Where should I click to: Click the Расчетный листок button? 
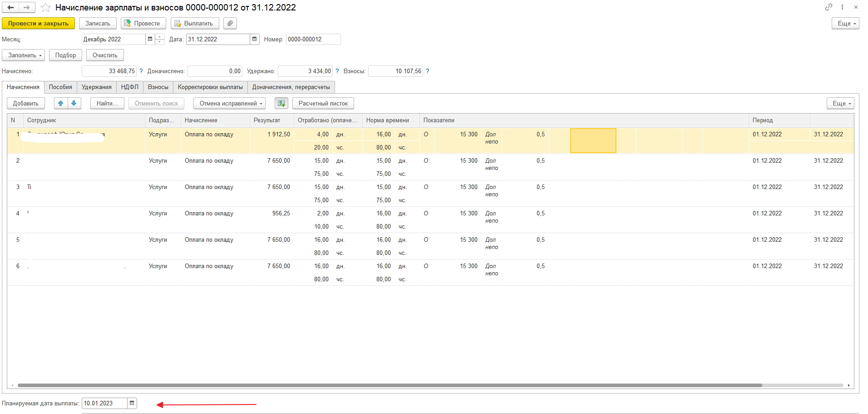pyautogui.click(x=323, y=103)
